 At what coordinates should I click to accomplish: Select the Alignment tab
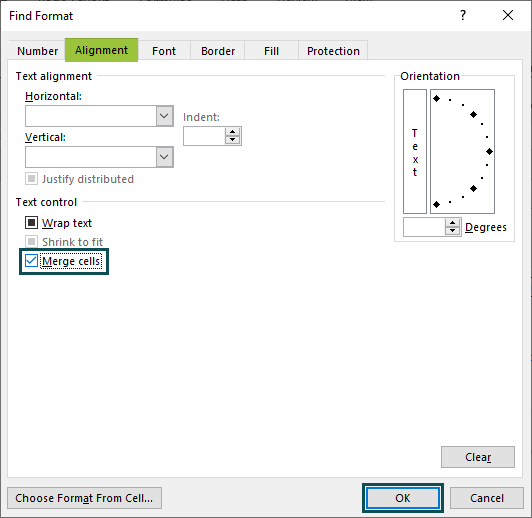click(101, 50)
